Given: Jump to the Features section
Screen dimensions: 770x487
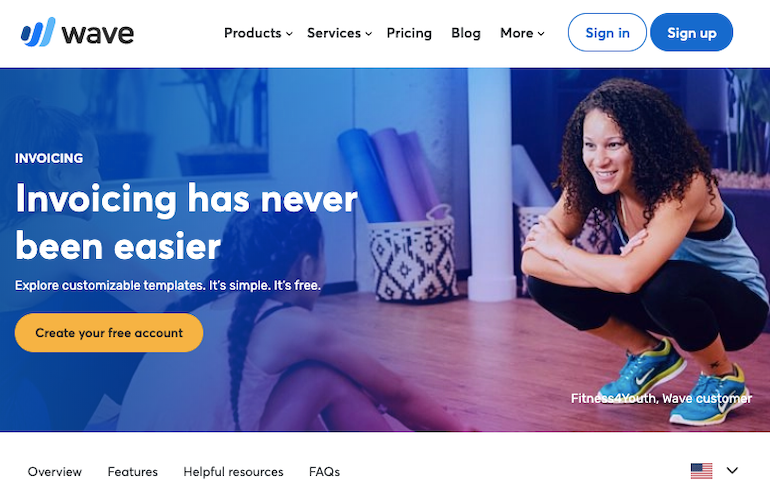Looking at the screenshot, I should pyautogui.click(x=133, y=472).
